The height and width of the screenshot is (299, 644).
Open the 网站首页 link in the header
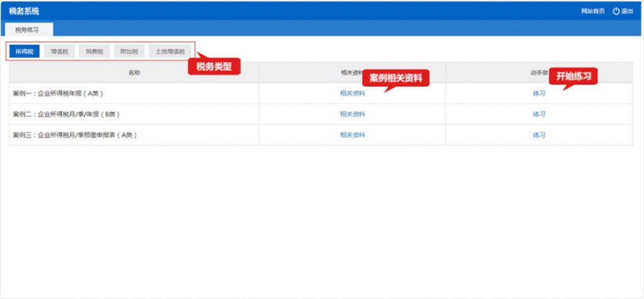(592, 11)
